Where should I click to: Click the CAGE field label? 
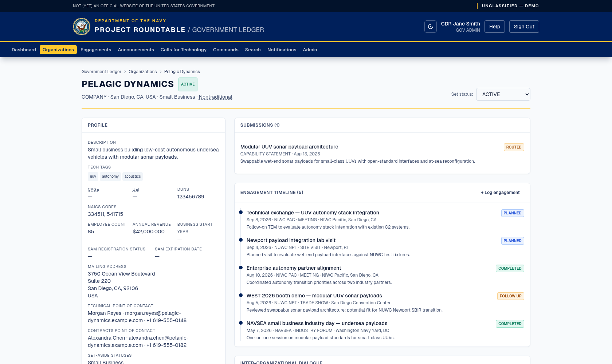click(93, 189)
